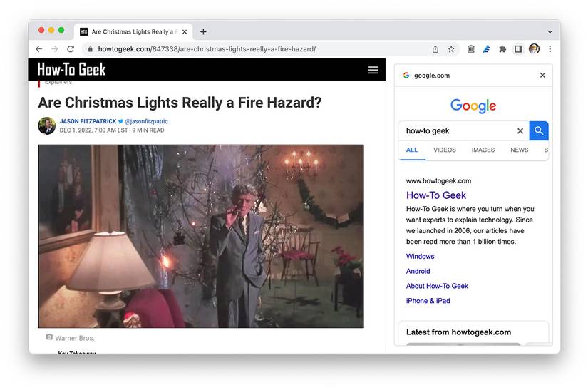
Task: Click the camera icon by Warner Bros.
Action: coord(49,337)
